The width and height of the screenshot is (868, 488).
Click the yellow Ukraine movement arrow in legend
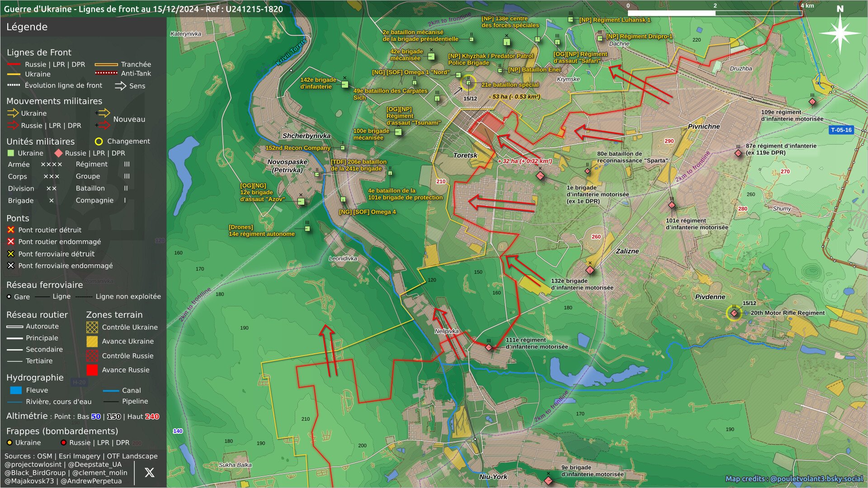click(13, 113)
